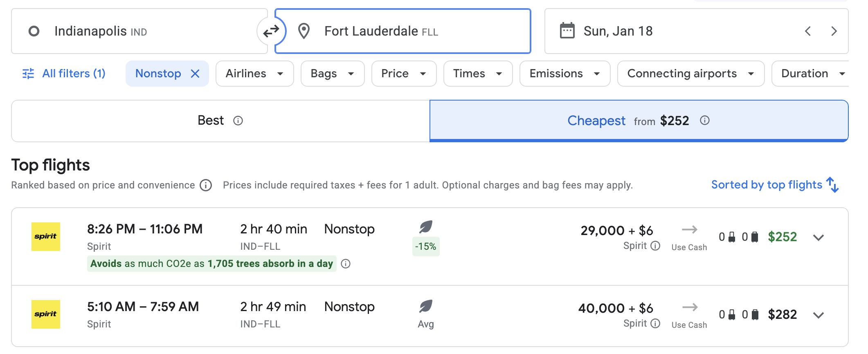This screenshot has width=868, height=354.
Task: Go to previous departure date
Action: (x=808, y=31)
